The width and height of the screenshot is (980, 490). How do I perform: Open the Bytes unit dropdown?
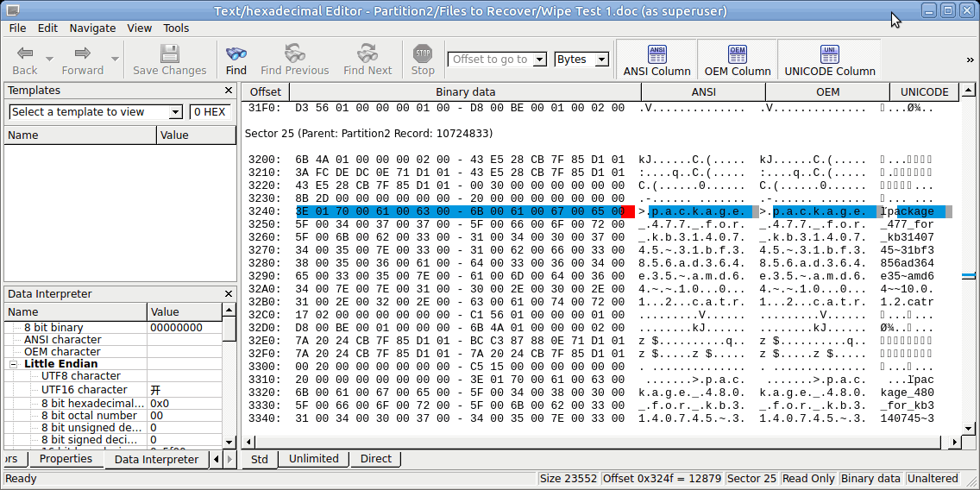click(x=581, y=60)
